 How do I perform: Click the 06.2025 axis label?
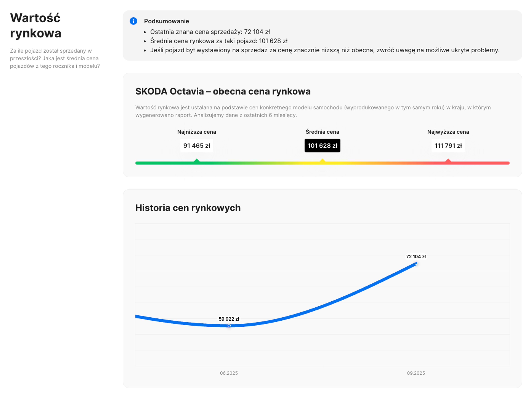[x=229, y=373]
